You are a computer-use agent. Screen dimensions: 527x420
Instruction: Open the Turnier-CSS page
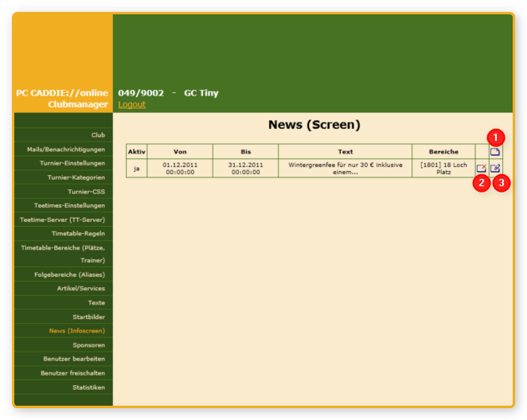[87, 192]
